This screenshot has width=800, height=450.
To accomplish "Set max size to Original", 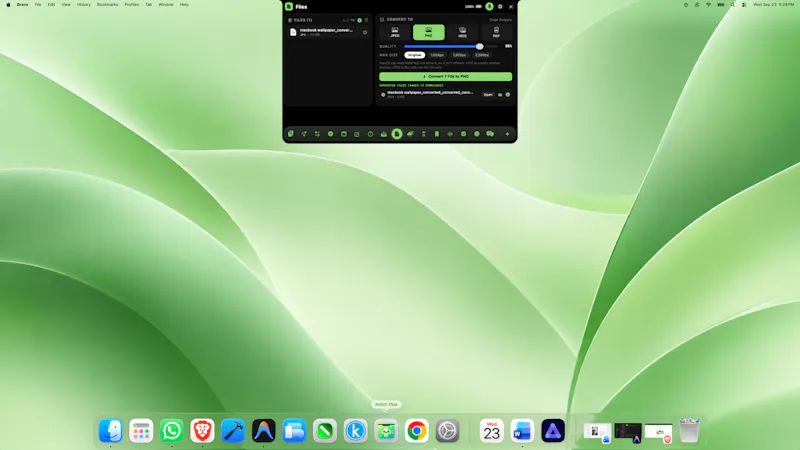I will (415, 55).
